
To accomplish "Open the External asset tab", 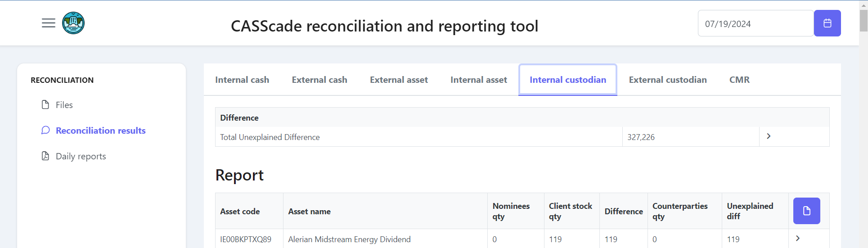I will [399, 80].
